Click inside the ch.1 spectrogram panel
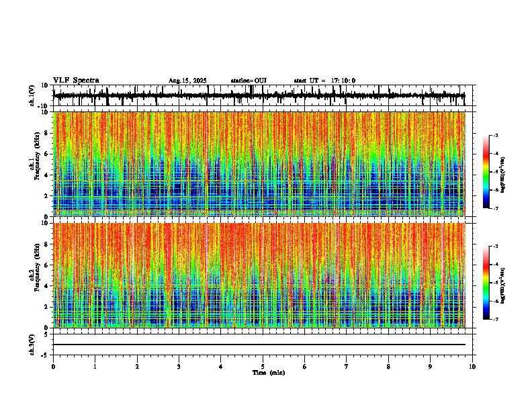 click(x=259, y=164)
